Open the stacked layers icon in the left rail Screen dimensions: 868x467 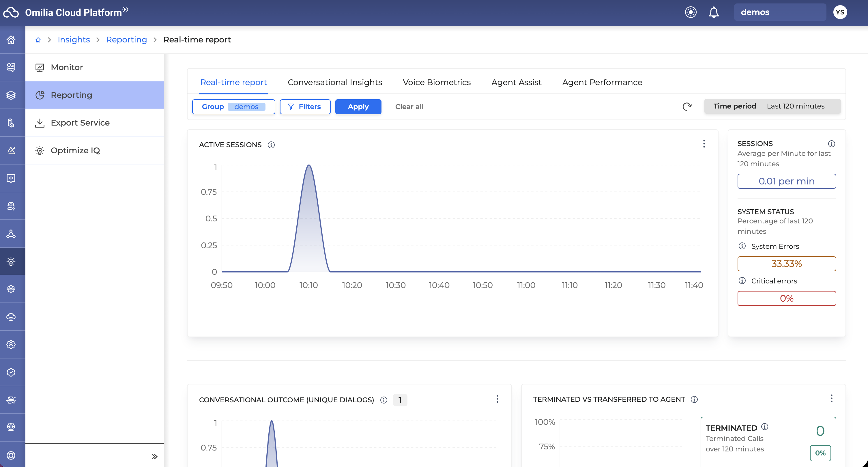tap(11, 95)
